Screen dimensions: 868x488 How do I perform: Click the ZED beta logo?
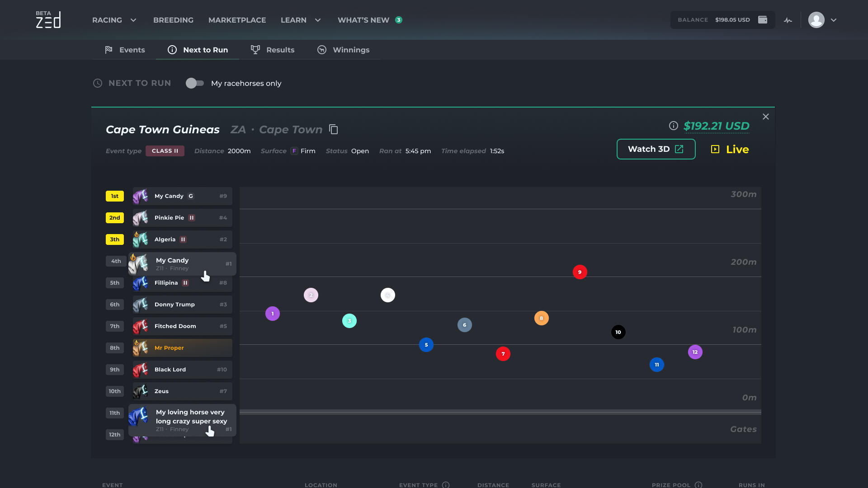(x=48, y=20)
